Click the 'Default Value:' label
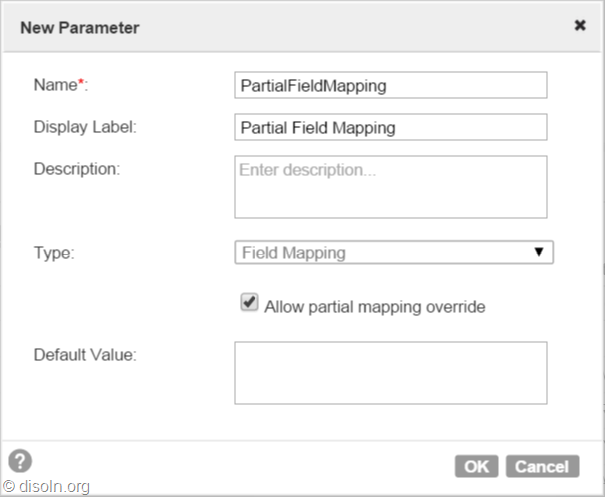Image resolution: width=605 pixels, height=497 pixels. click(85, 355)
